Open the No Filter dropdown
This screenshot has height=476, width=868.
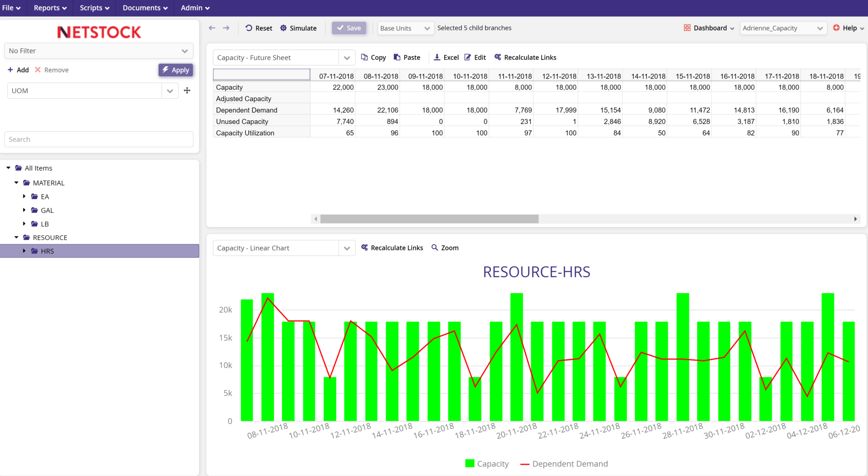99,51
